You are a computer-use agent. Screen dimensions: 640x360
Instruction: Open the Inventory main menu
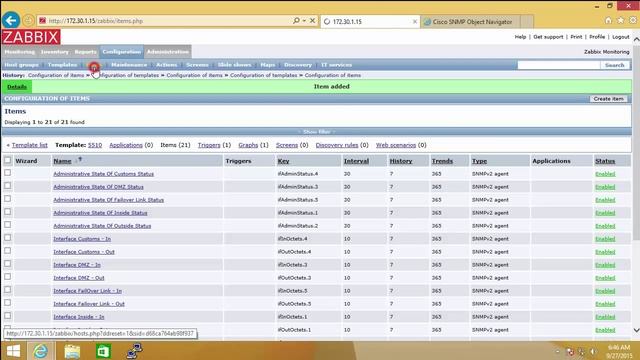pos(55,52)
